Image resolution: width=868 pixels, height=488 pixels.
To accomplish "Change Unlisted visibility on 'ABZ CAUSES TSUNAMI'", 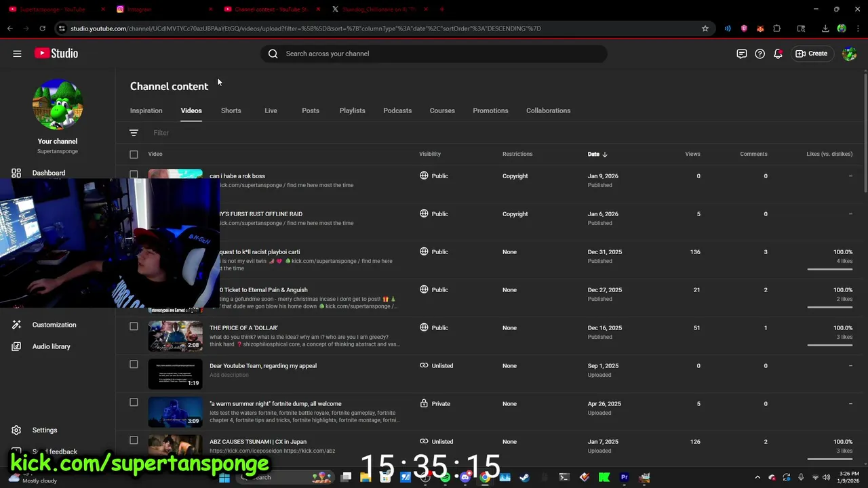I will click(436, 441).
